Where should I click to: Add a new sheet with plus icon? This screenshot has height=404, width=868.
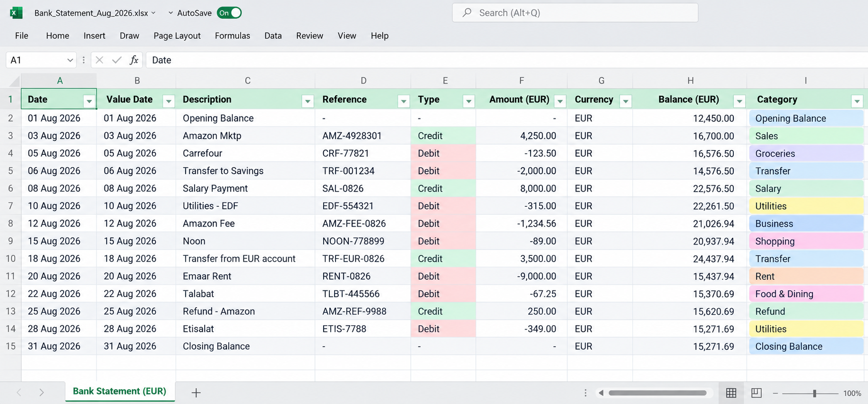pos(196,392)
